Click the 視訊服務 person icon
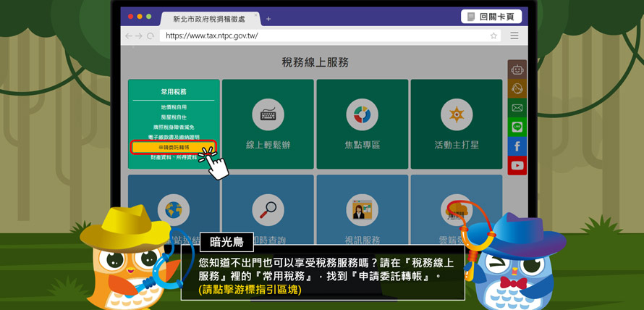644x310 pixels. [363, 209]
